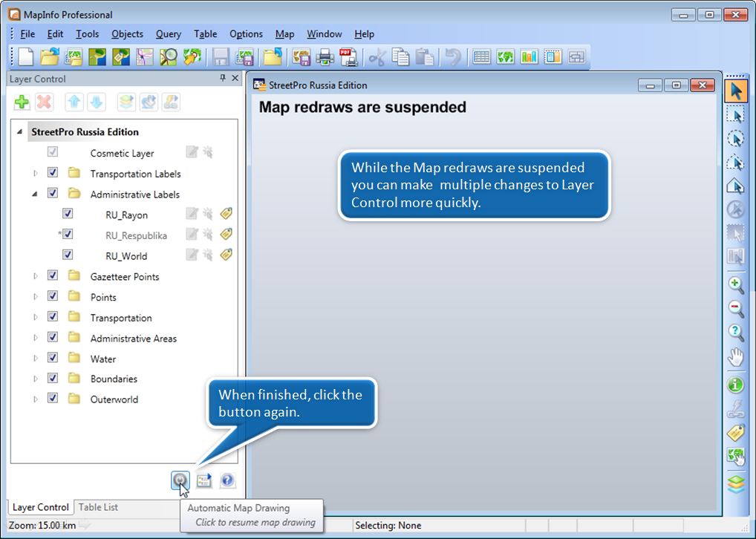Click the Find magnifier toolbar icon

[x=169, y=57]
